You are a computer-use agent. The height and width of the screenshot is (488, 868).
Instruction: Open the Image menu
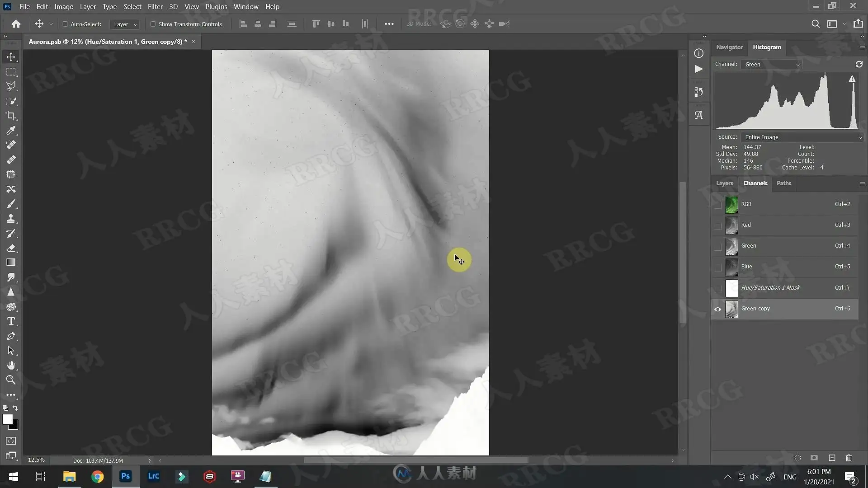click(x=64, y=7)
